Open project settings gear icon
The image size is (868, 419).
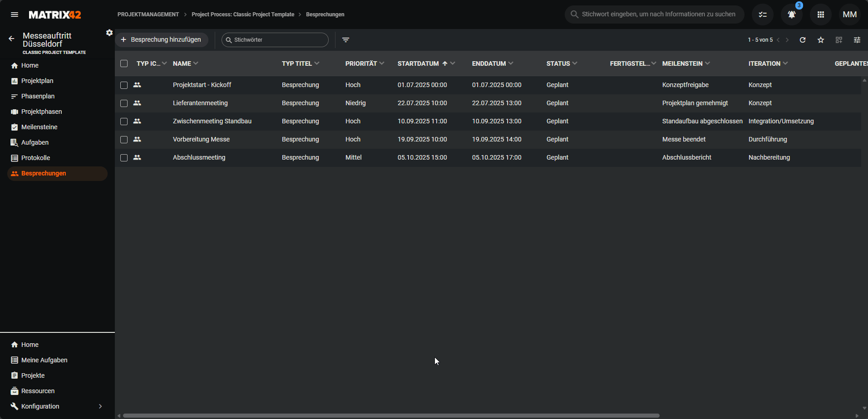109,33
